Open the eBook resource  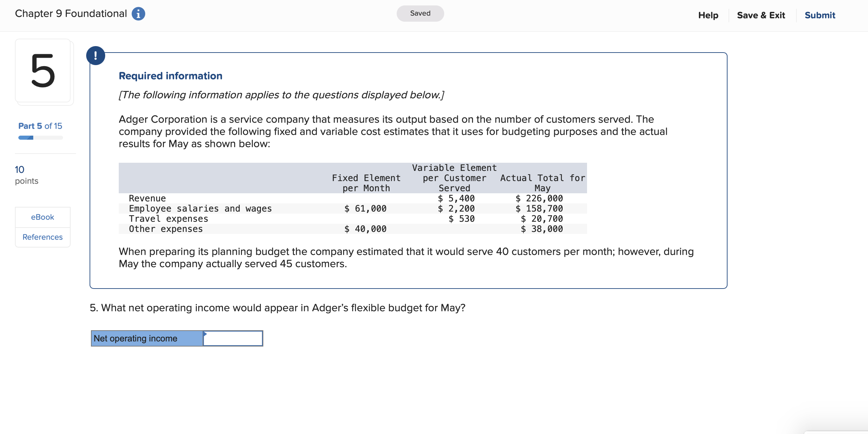[42, 217]
